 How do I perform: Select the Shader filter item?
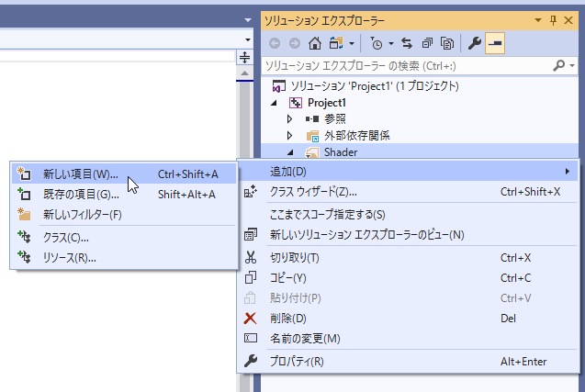pyautogui.click(x=341, y=152)
